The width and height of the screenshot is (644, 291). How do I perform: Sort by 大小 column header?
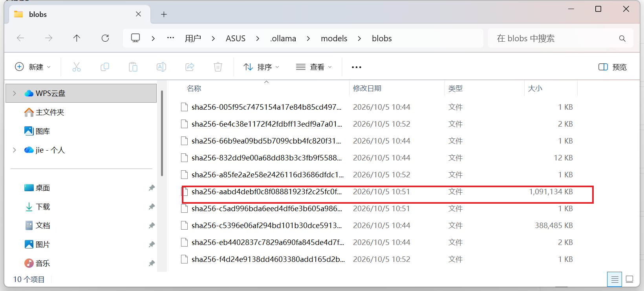pos(535,88)
